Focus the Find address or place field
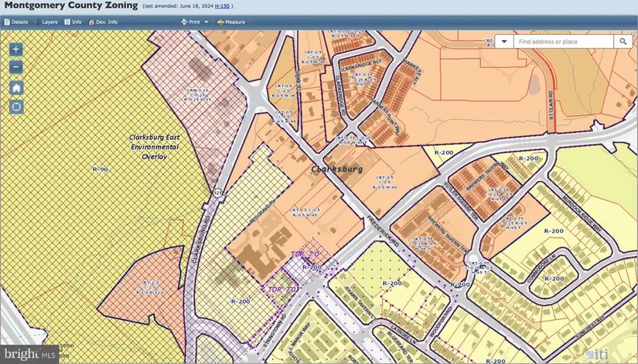Image resolution: width=638 pixels, height=364 pixels. pos(564,42)
